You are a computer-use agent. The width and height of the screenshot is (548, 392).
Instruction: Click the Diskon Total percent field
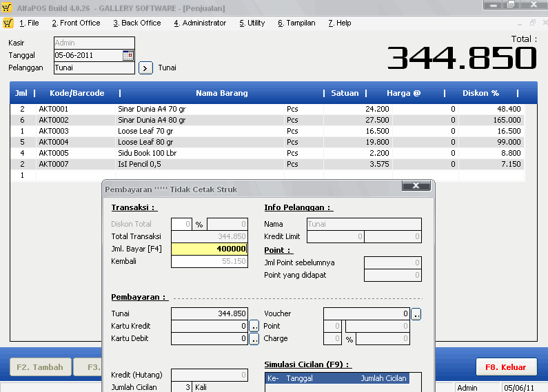click(x=181, y=224)
